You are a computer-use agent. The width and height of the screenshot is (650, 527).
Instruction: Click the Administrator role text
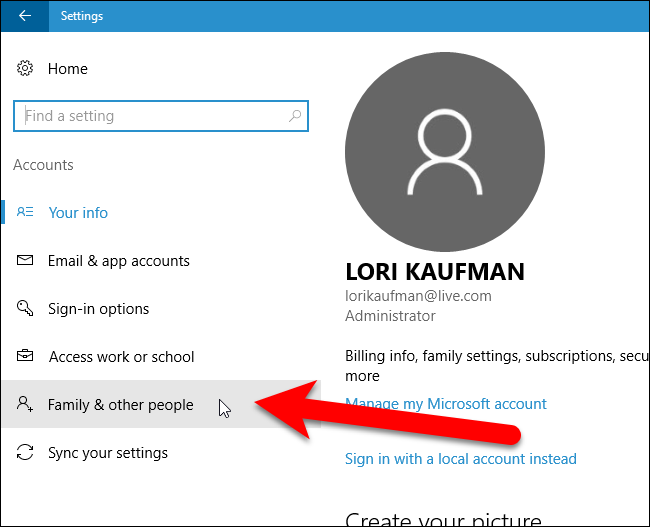(390, 316)
